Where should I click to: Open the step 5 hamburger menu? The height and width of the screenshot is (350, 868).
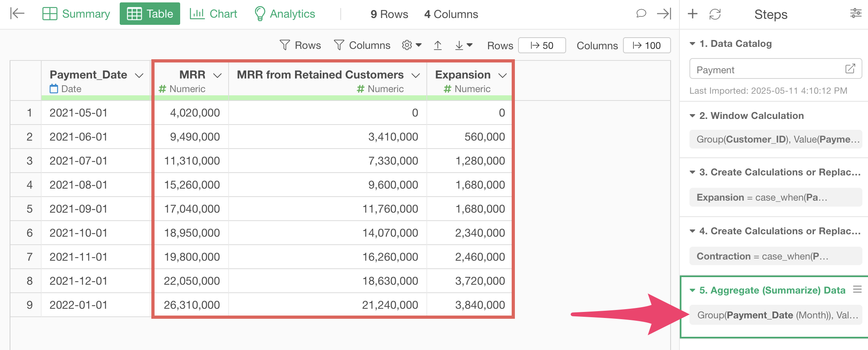(857, 289)
